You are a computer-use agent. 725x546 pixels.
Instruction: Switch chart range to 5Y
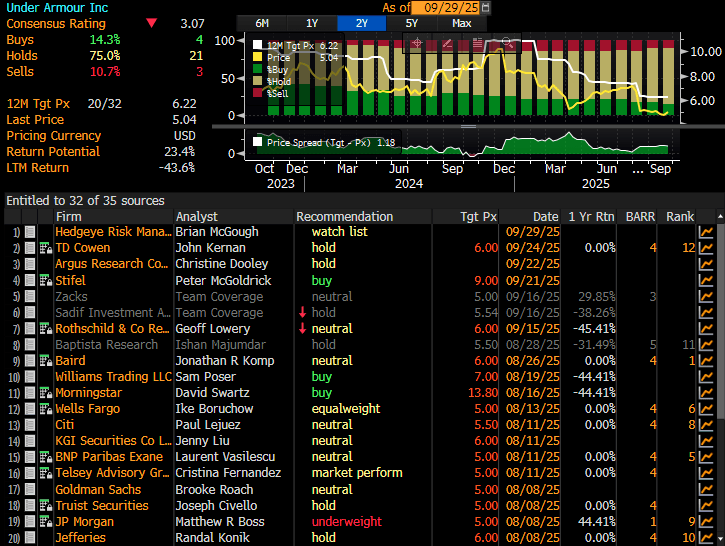[412, 23]
